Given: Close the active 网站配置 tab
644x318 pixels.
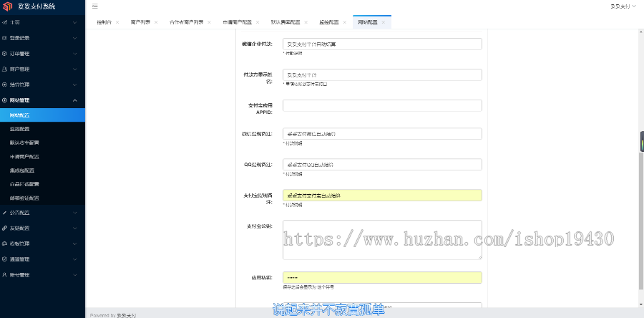Looking at the screenshot, I should pos(384,23).
